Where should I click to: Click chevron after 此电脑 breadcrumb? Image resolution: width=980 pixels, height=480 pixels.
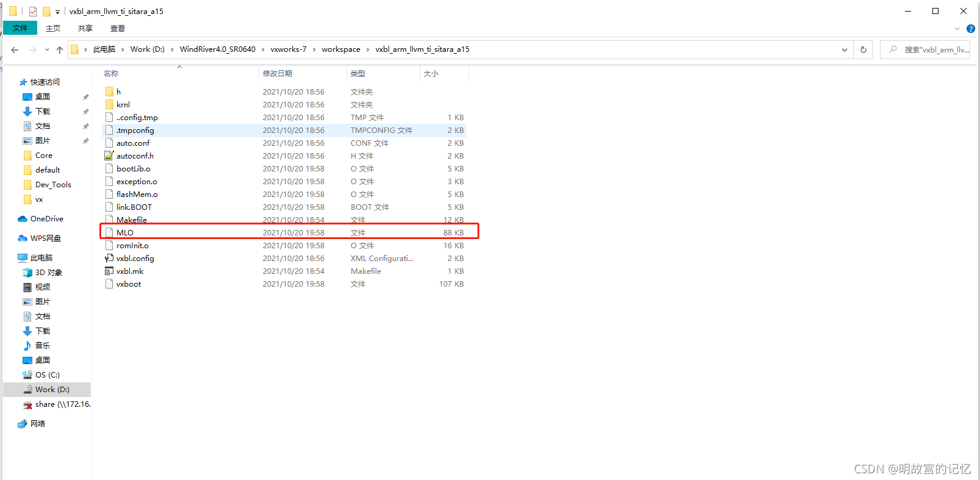pyautogui.click(x=123, y=49)
